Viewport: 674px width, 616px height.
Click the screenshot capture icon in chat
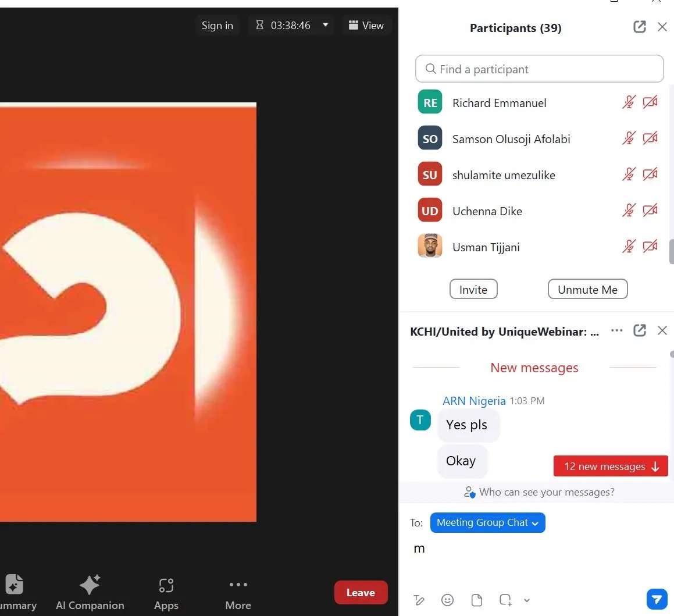[x=505, y=600]
